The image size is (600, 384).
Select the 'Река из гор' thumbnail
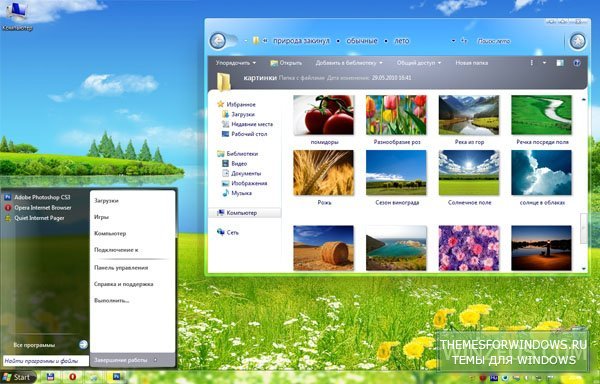point(469,115)
